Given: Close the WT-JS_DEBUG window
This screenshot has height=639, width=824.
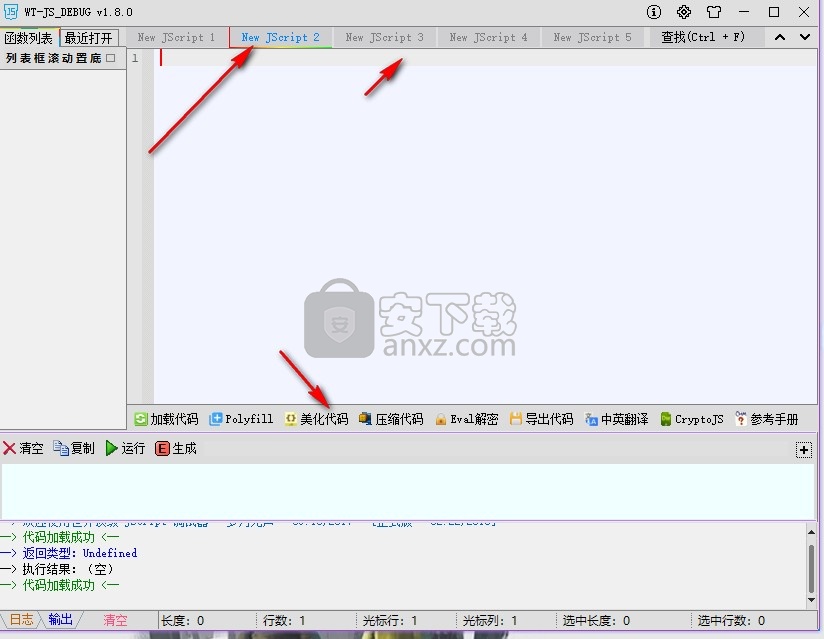Looking at the screenshot, I should (x=804, y=12).
